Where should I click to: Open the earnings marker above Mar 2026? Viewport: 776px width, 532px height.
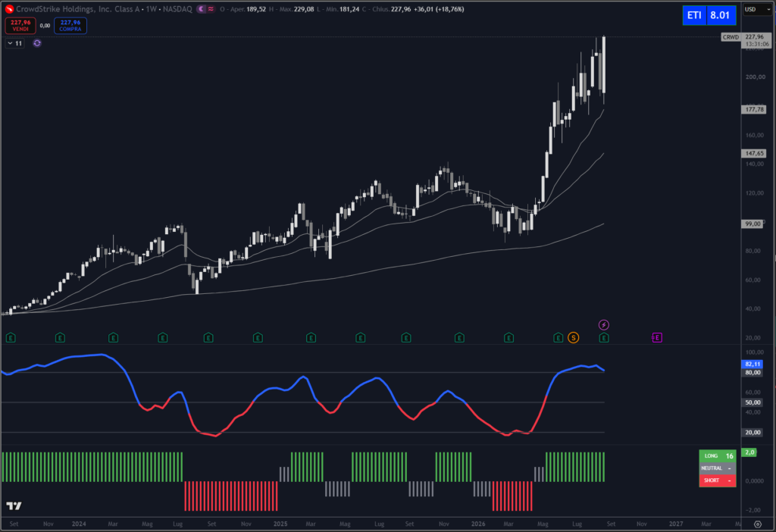508,337
